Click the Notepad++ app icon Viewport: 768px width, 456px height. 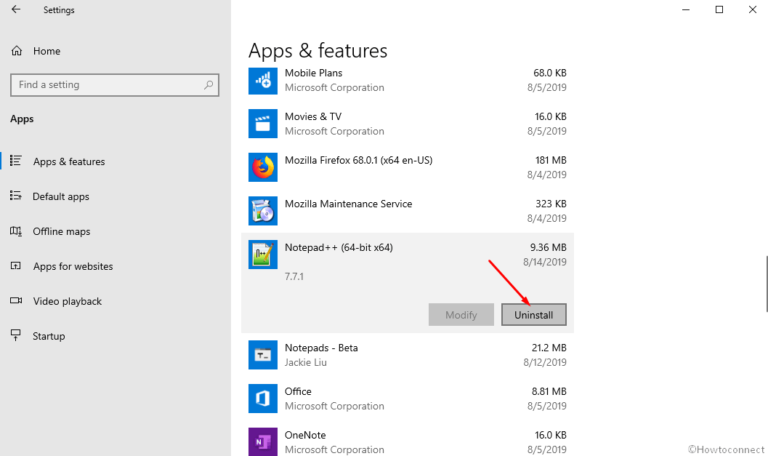263,254
